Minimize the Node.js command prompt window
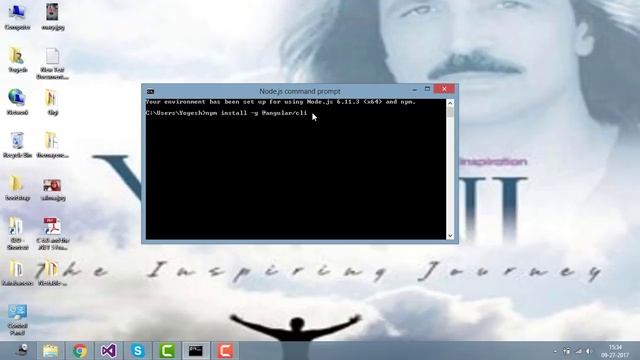 (x=414, y=89)
